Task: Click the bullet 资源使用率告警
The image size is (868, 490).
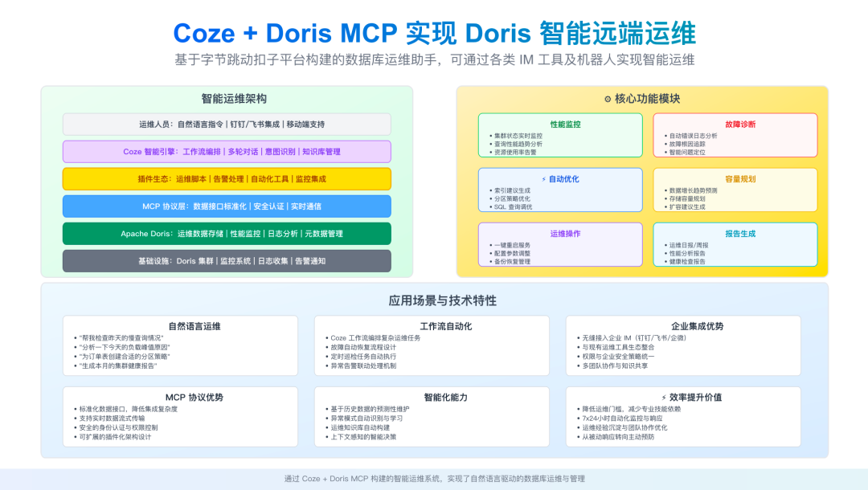Action: click(x=515, y=152)
